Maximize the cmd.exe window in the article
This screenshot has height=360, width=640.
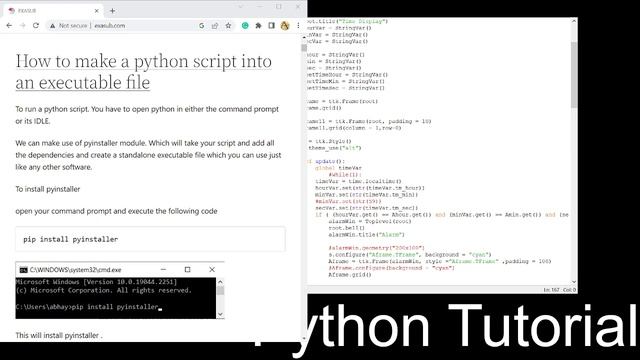coord(187,269)
